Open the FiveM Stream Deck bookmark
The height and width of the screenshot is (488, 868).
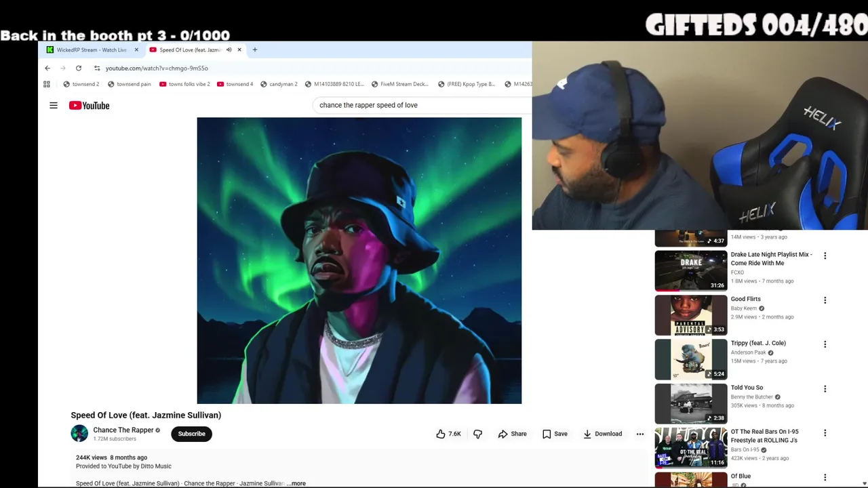tap(399, 84)
